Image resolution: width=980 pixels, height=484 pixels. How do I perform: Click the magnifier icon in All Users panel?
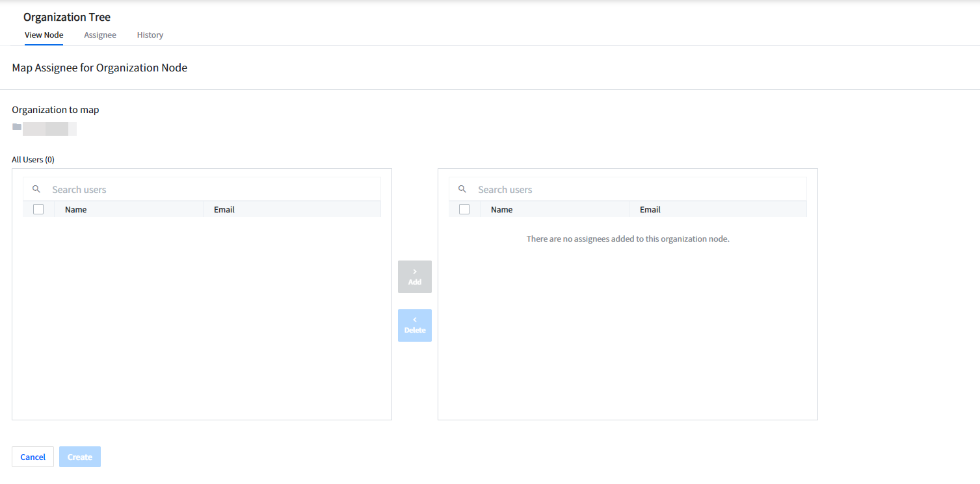click(36, 189)
